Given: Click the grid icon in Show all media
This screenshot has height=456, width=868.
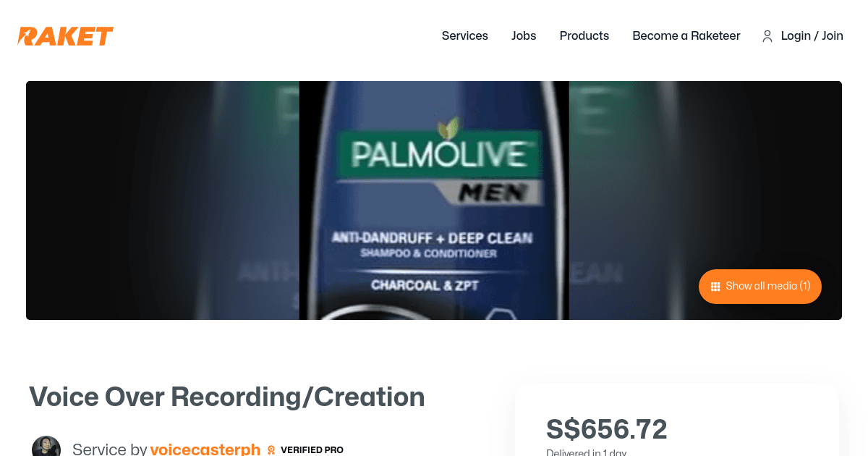Looking at the screenshot, I should click(x=715, y=287).
